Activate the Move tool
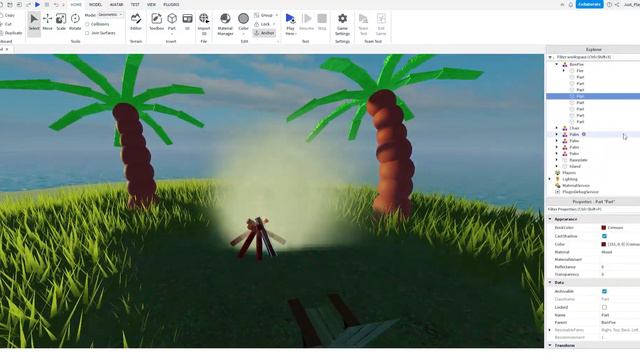Image resolution: width=640 pixels, height=360 pixels. point(47,22)
